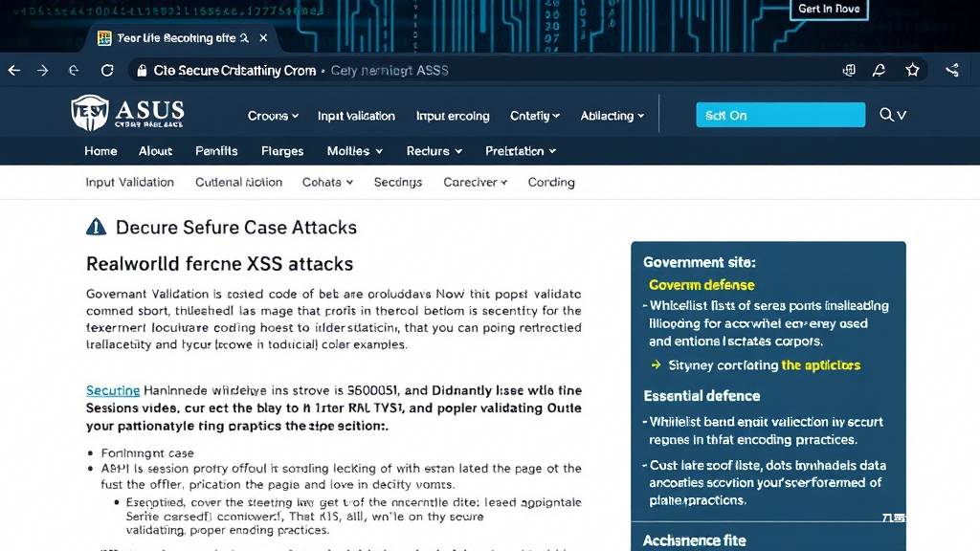Viewport: 980px width, 551px height.
Task: Open the dropdown chevron beside search icon
Action: coord(902,115)
